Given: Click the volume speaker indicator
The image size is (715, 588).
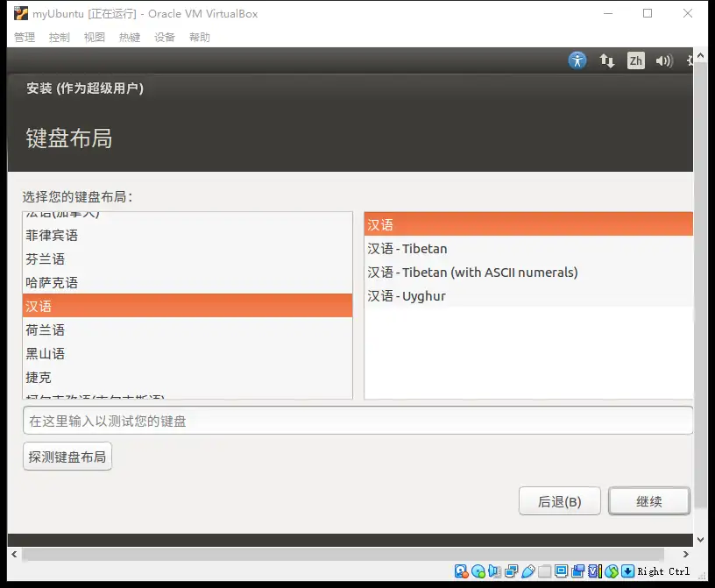Looking at the screenshot, I should click(663, 60).
